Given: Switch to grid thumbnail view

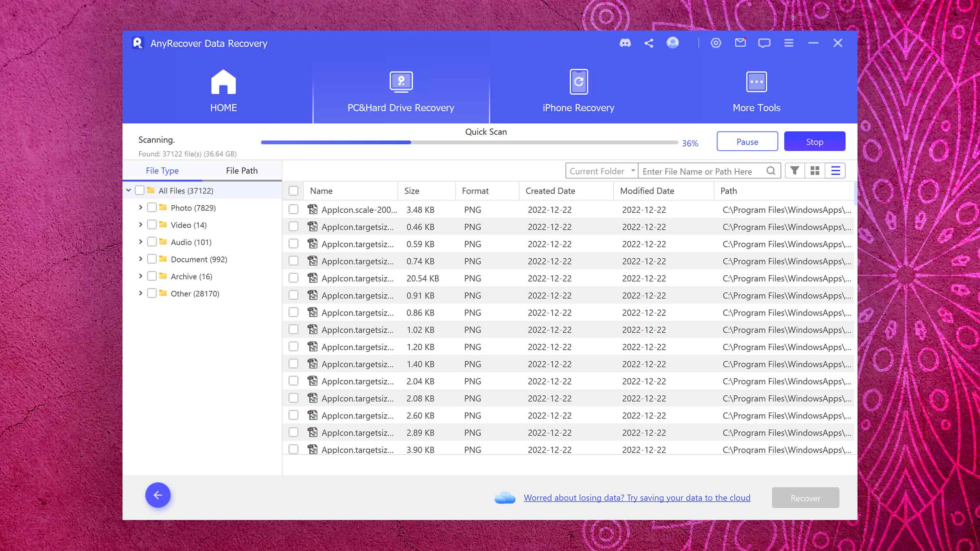Looking at the screenshot, I should point(815,171).
